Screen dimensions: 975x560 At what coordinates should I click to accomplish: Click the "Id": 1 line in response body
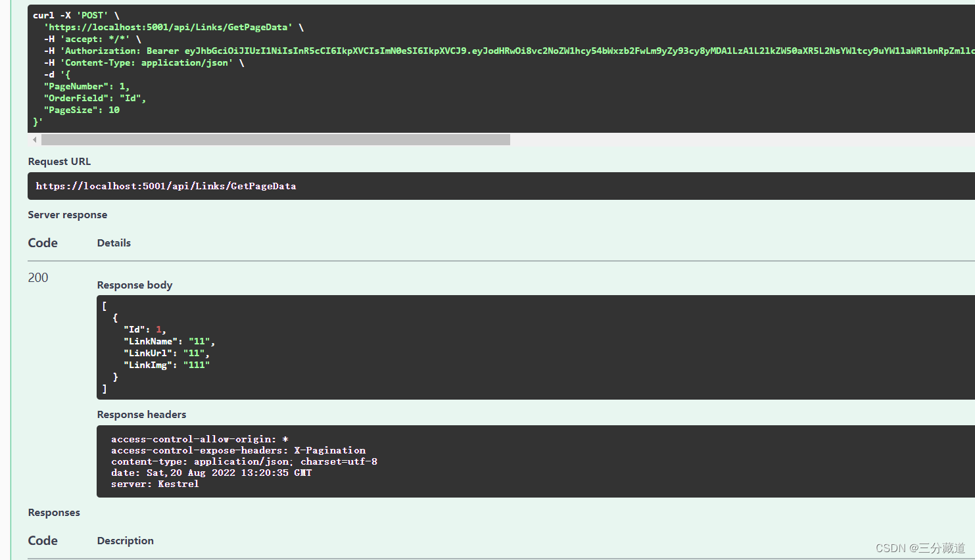click(145, 329)
